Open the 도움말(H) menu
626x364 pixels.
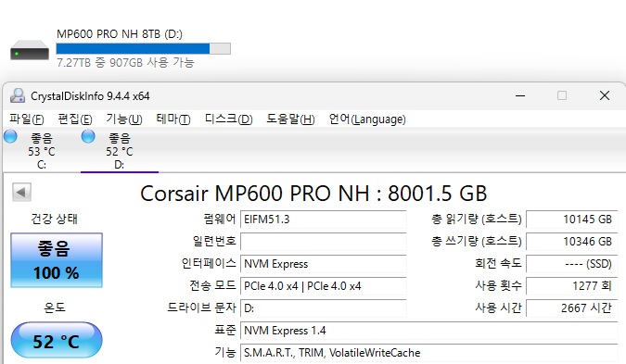click(x=290, y=119)
